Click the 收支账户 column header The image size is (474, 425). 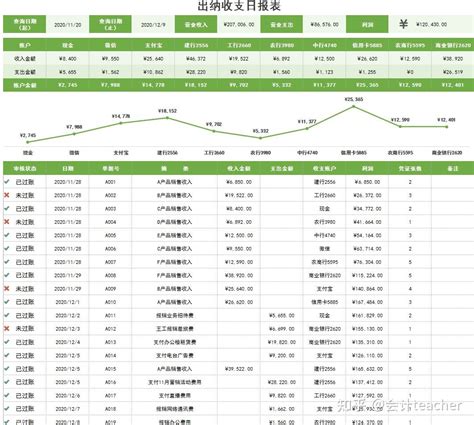pyautogui.click(x=324, y=168)
